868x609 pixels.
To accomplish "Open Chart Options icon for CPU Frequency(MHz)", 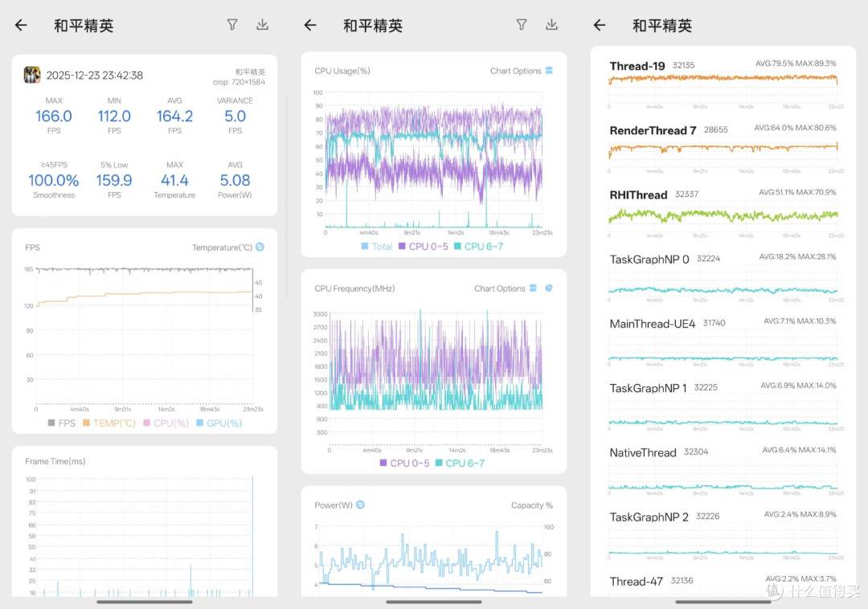I will point(533,288).
